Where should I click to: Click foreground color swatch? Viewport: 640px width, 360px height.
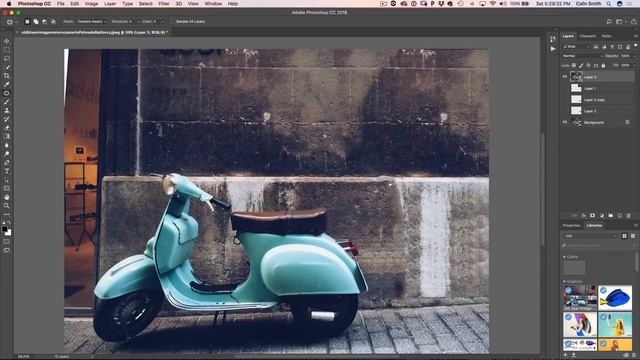(4, 229)
